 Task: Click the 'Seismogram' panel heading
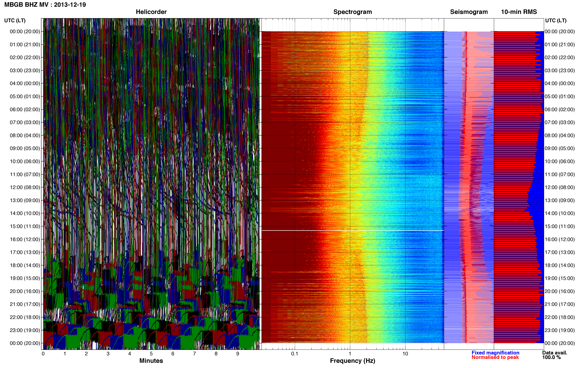click(x=469, y=12)
